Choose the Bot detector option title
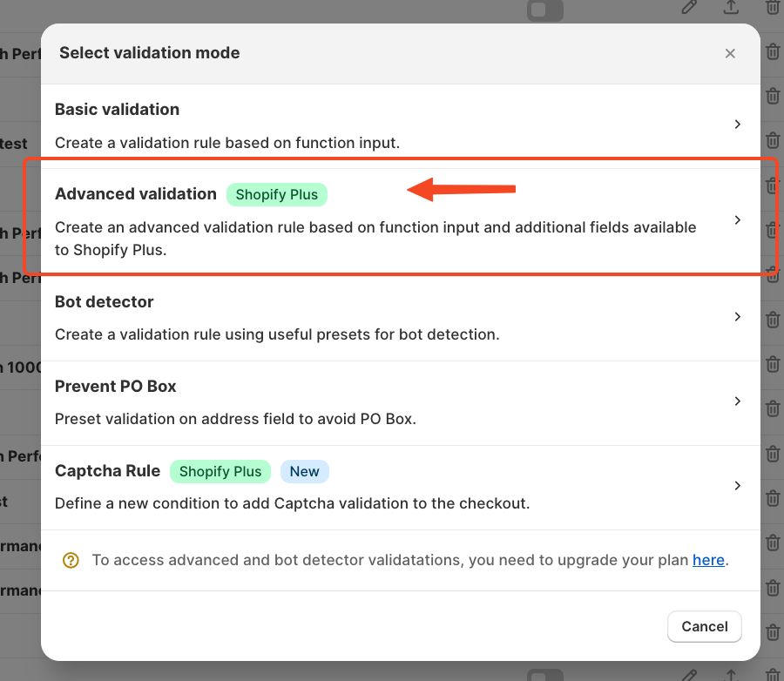The width and height of the screenshot is (784, 681). 105,302
